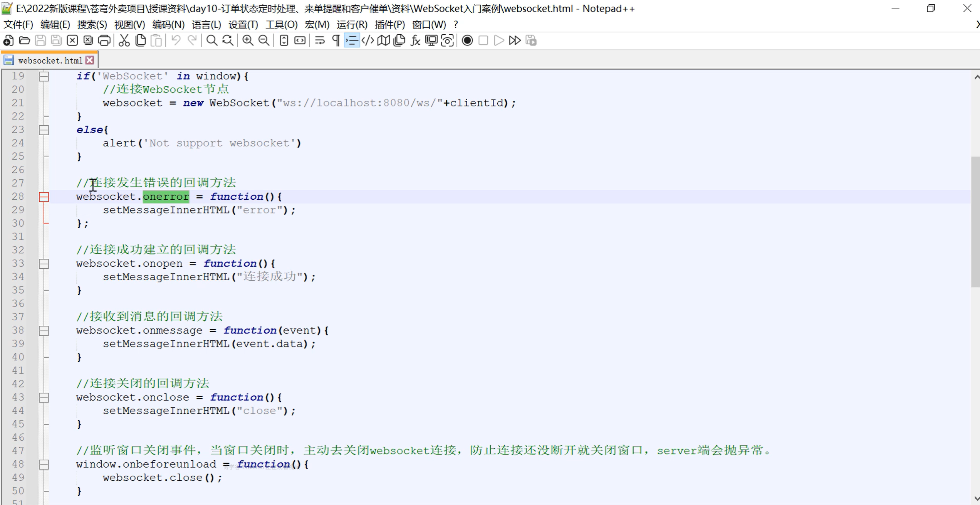Collapse the else block fold at line 23

click(x=44, y=130)
